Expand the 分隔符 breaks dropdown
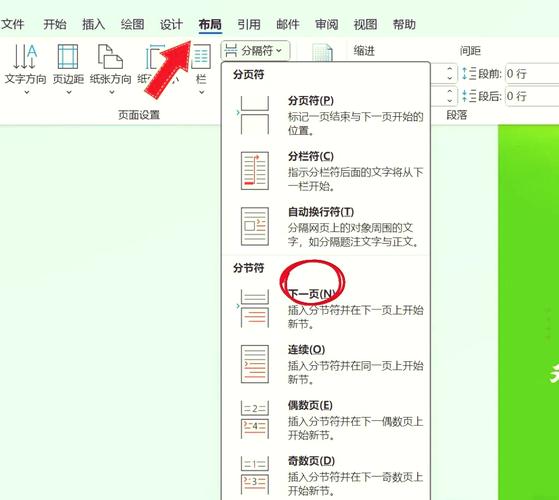 pyautogui.click(x=255, y=51)
